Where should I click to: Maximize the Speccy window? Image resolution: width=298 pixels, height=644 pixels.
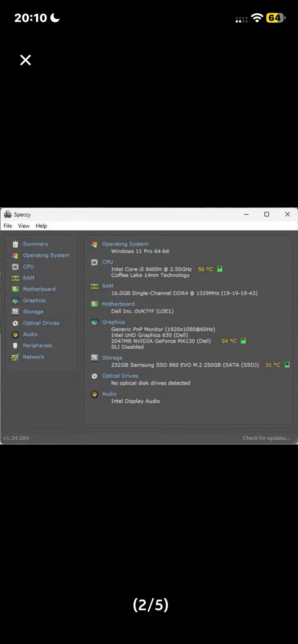pyautogui.click(x=267, y=214)
